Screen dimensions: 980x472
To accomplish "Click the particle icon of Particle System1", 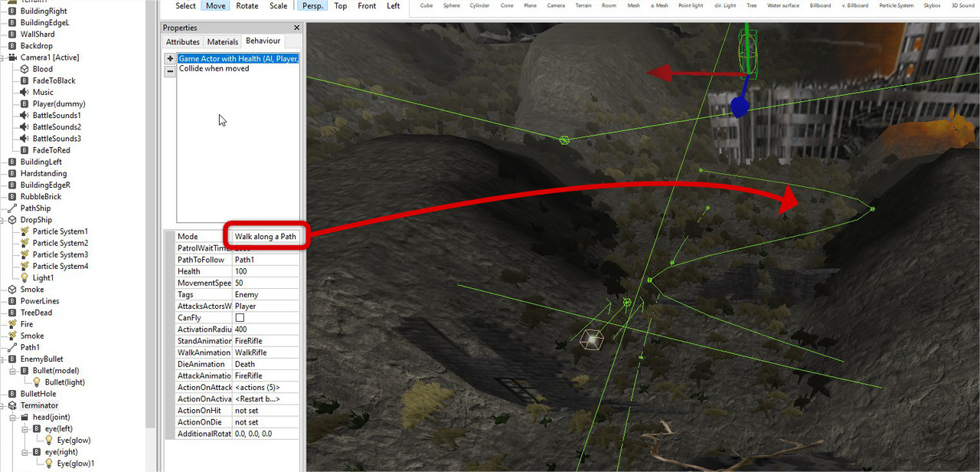I will 24,231.
